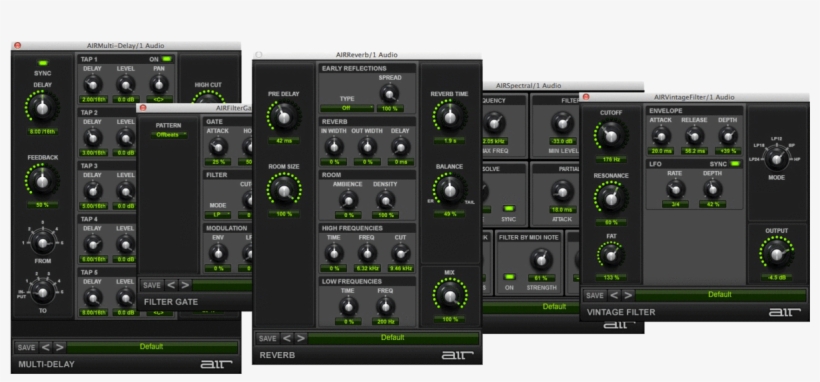Click the TAP 2 DELAY knob

pos(93,138)
